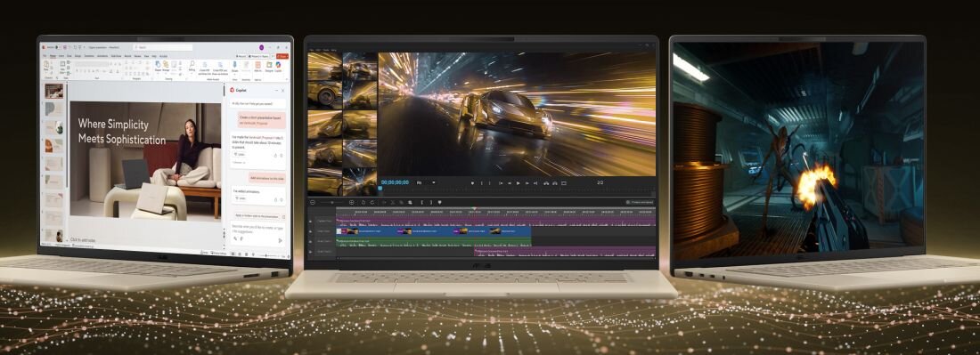This screenshot has width=980, height=355.
Task: Select the third slide thumbnail in PowerPoint
Action: click(54, 127)
